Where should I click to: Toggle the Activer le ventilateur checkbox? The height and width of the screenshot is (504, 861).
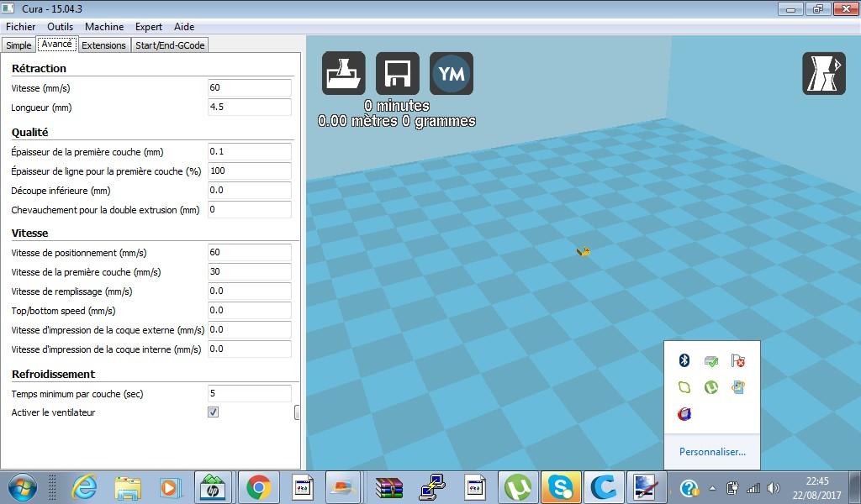(x=213, y=412)
